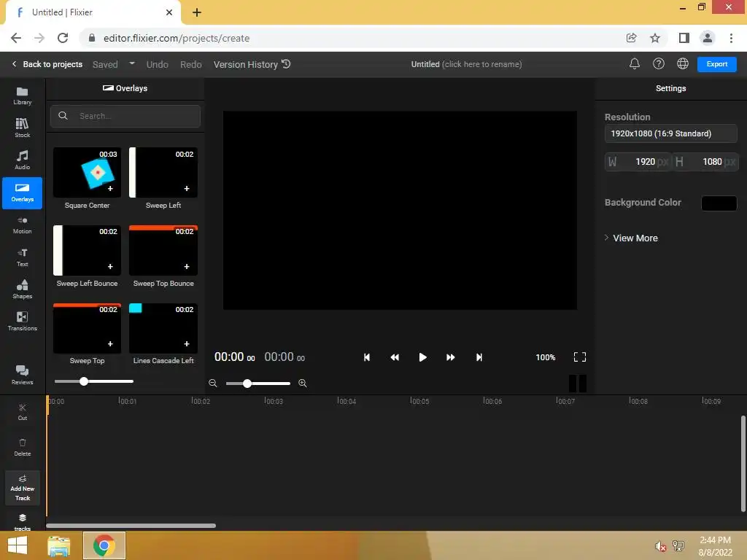Play the video preview
This screenshot has width=747, height=560.
coord(422,357)
